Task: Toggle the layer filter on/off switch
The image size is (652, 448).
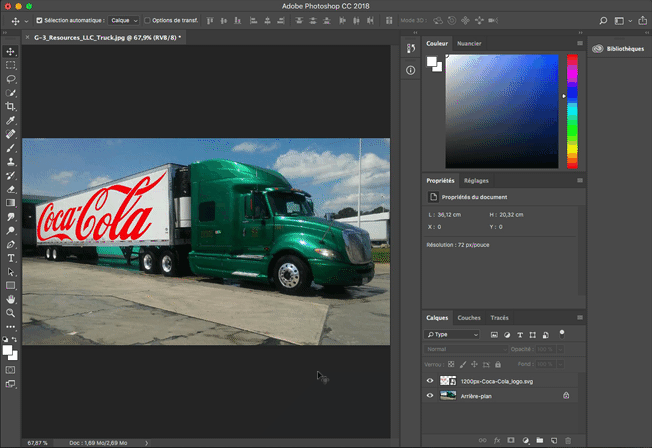Action: (562, 334)
